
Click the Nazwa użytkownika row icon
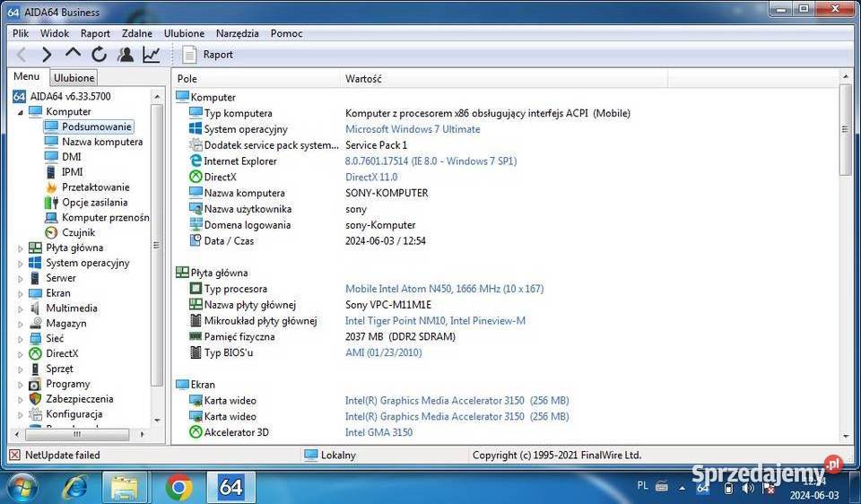pos(196,209)
